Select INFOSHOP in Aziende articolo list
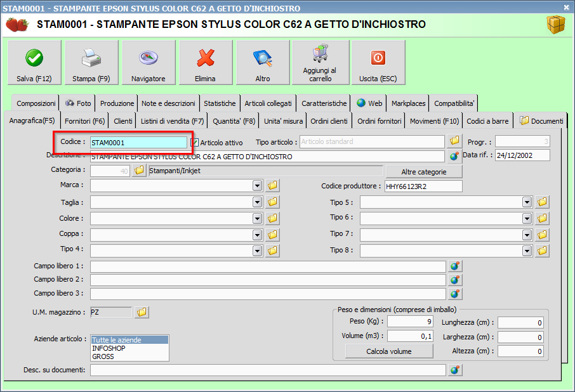575x392 pixels. 130,348
